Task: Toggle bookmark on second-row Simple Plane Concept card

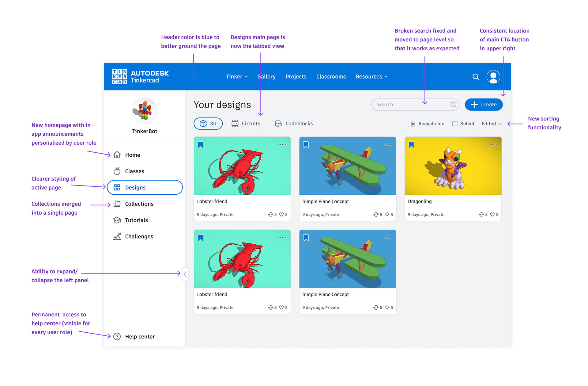Action: coord(306,238)
